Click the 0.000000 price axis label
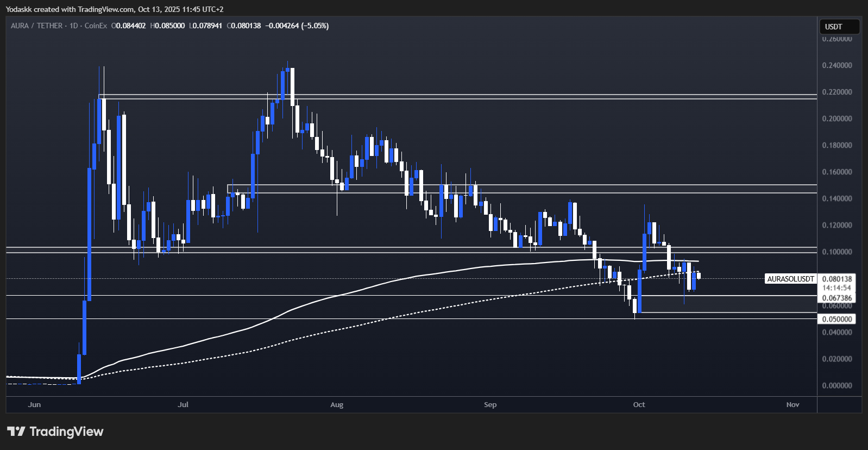The image size is (868, 450). point(836,385)
